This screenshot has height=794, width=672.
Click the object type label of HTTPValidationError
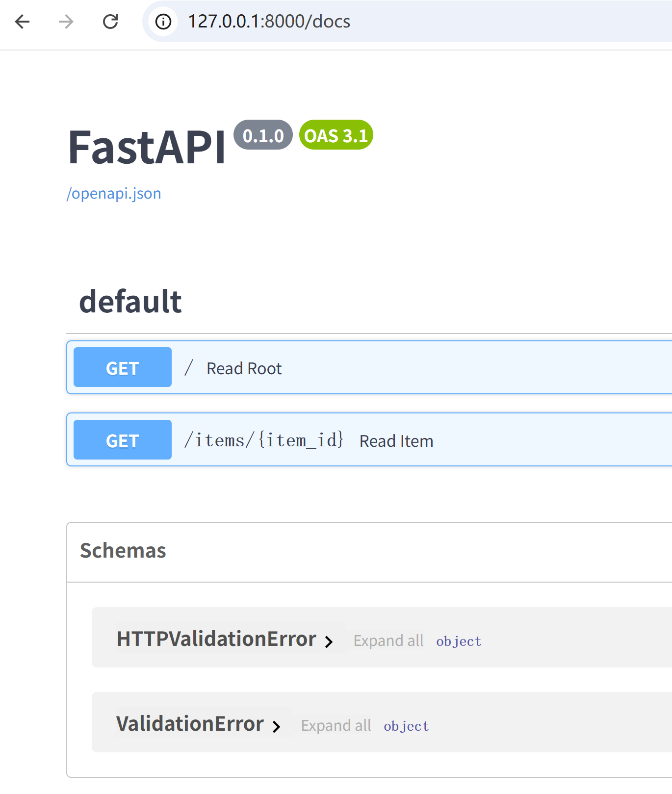459,641
